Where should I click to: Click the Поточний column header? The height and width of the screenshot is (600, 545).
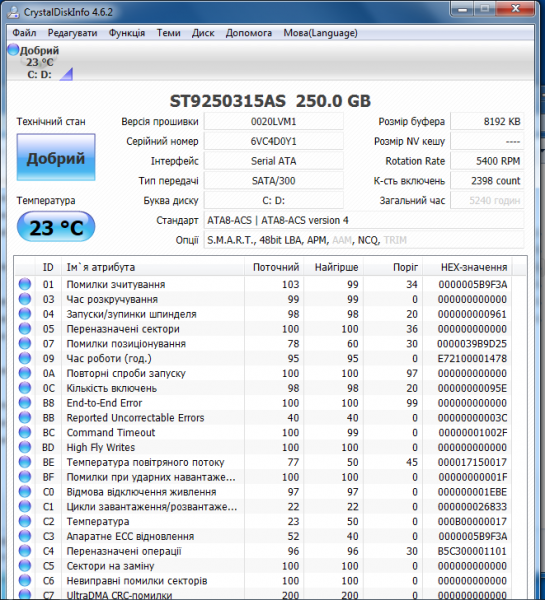tap(274, 267)
